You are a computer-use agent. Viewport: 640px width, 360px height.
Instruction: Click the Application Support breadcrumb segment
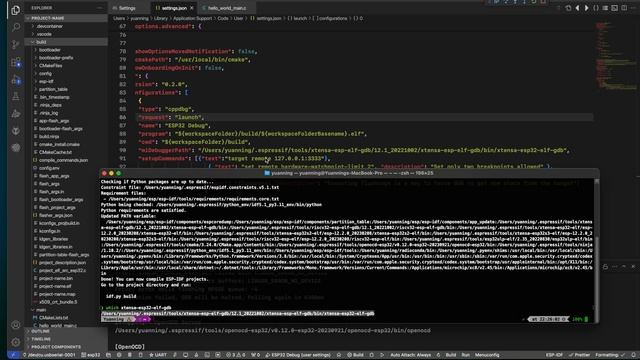pyautogui.click(x=193, y=18)
